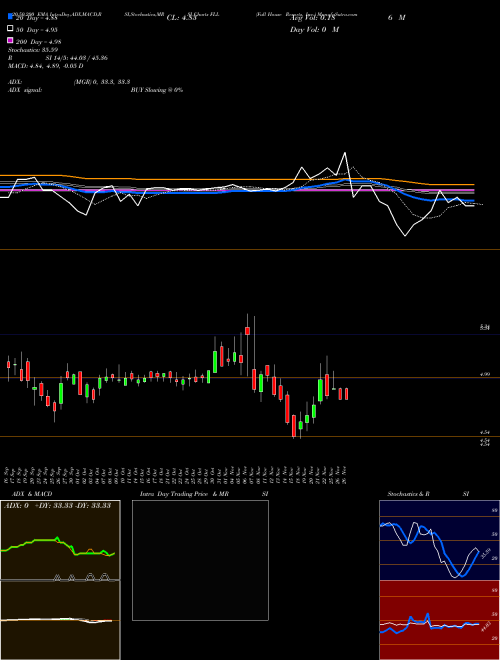Select the '50 Day - 4.93' legend text
The height and width of the screenshot is (660, 500).
[37, 30]
